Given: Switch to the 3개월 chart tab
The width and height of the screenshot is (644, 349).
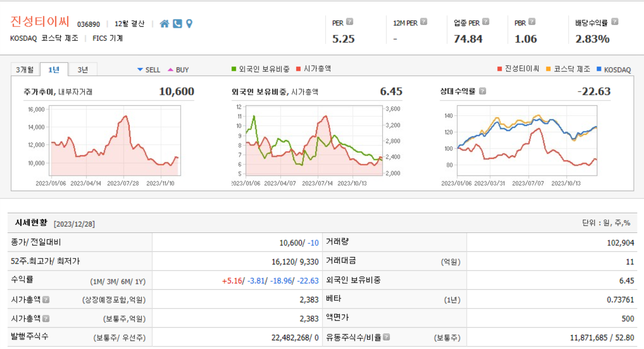Looking at the screenshot, I should (26, 69).
